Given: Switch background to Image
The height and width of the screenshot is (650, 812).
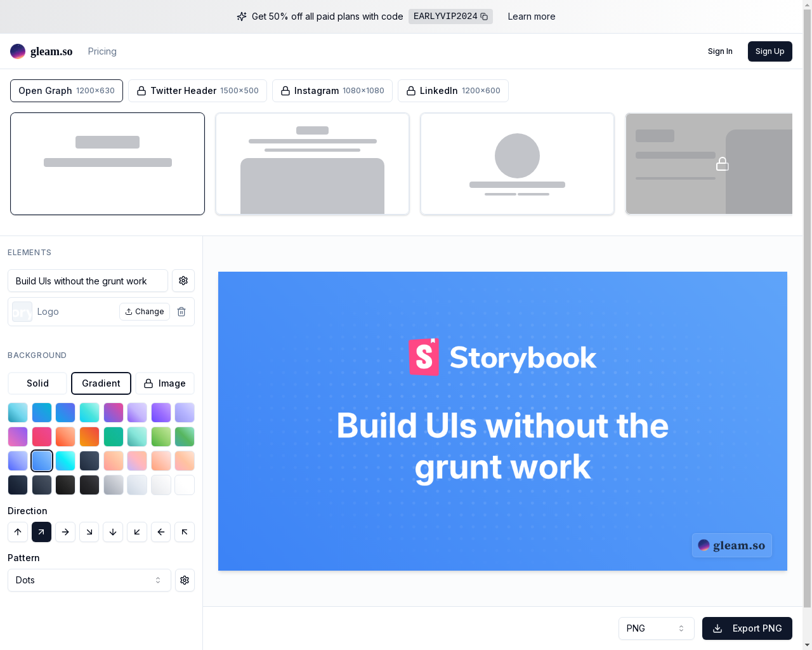Looking at the screenshot, I should (165, 383).
